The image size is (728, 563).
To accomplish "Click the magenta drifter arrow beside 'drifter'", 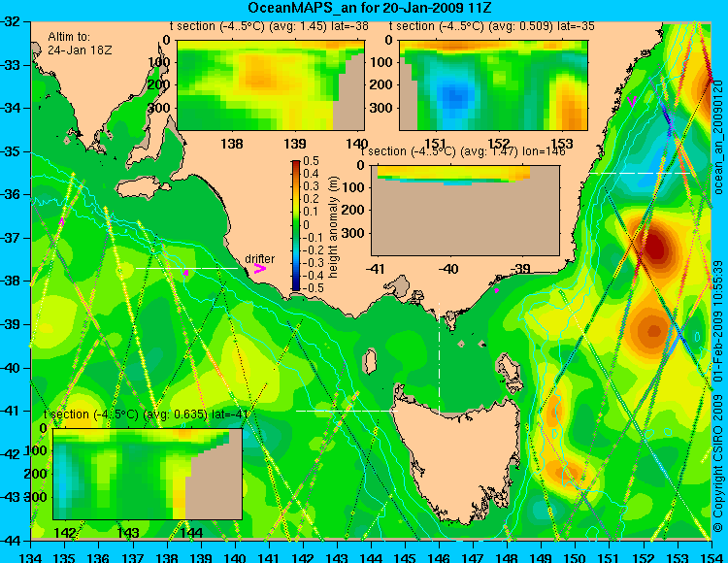I will click(x=260, y=269).
